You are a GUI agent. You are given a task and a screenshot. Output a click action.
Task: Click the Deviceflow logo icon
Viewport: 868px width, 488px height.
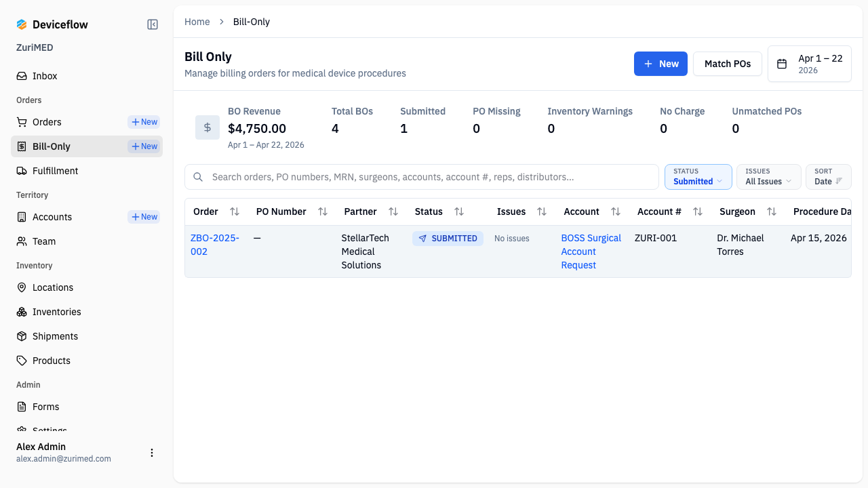point(22,24)
